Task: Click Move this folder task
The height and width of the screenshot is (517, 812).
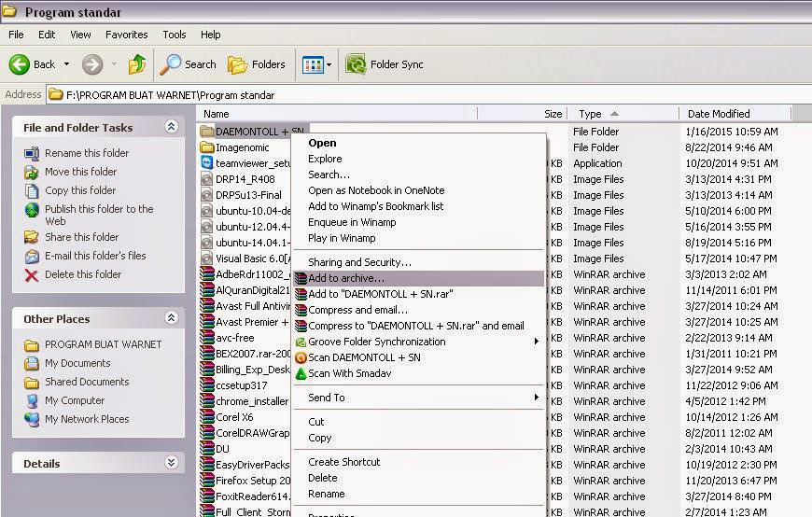Action: pos(80,172)
